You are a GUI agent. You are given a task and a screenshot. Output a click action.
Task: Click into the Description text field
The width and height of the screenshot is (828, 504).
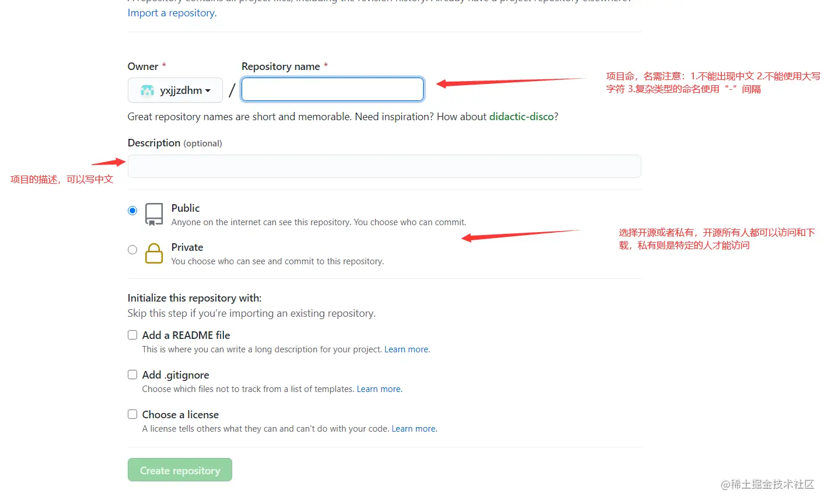384,166
